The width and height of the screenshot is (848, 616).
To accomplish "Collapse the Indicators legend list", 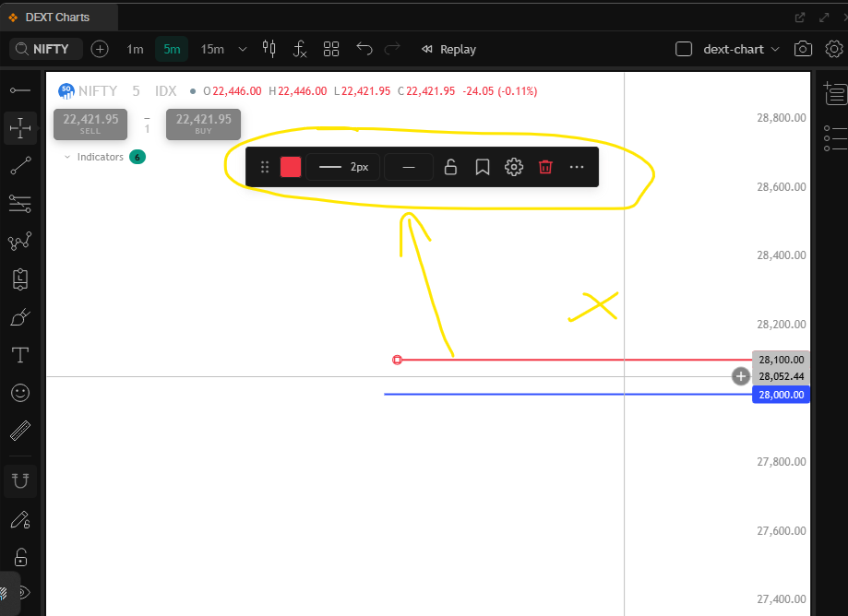I will tap(67, 158).
